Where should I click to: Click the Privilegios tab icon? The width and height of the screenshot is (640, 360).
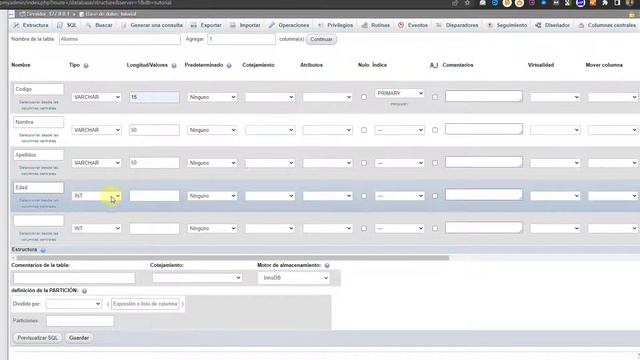pos(320,25)
